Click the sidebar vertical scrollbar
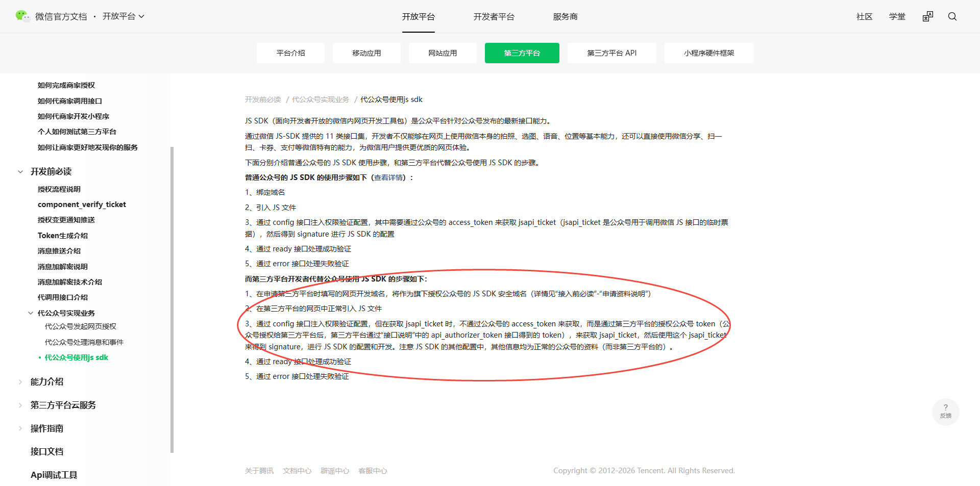The height and width of the screenshot is (486, 980). pos(172,299)
